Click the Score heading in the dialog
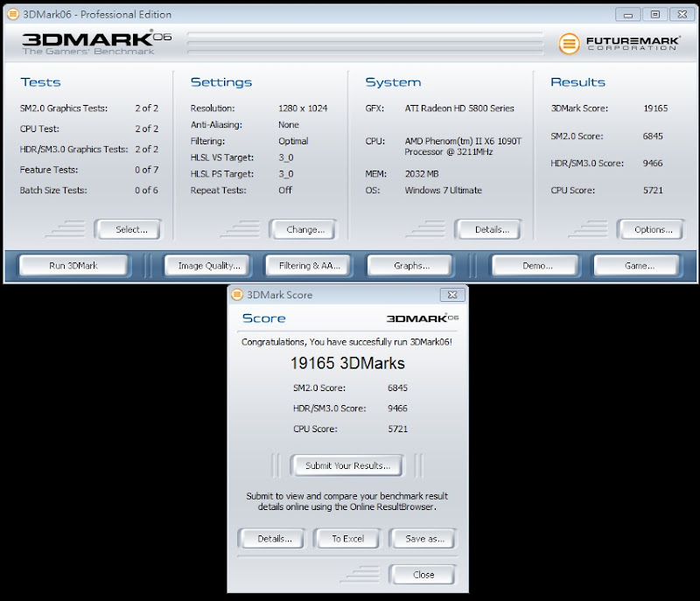The image size is (700, 601). point(264,318)
